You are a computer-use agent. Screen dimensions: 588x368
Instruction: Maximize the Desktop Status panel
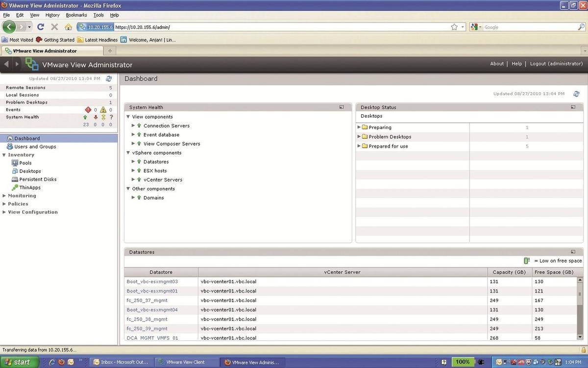tap(573, 107)
